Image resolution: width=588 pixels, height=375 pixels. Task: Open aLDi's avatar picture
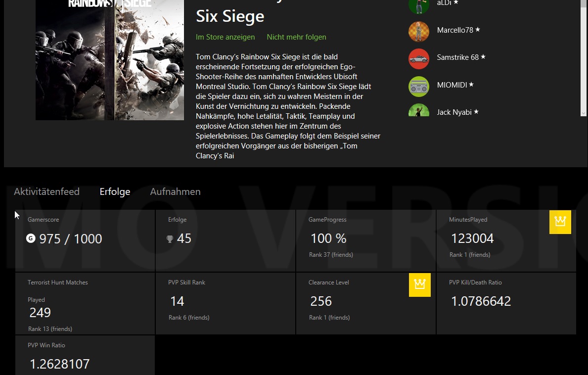coord(418,7)
